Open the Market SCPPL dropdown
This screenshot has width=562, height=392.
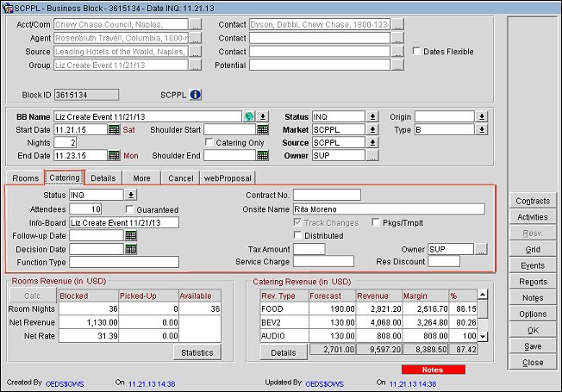372,130
